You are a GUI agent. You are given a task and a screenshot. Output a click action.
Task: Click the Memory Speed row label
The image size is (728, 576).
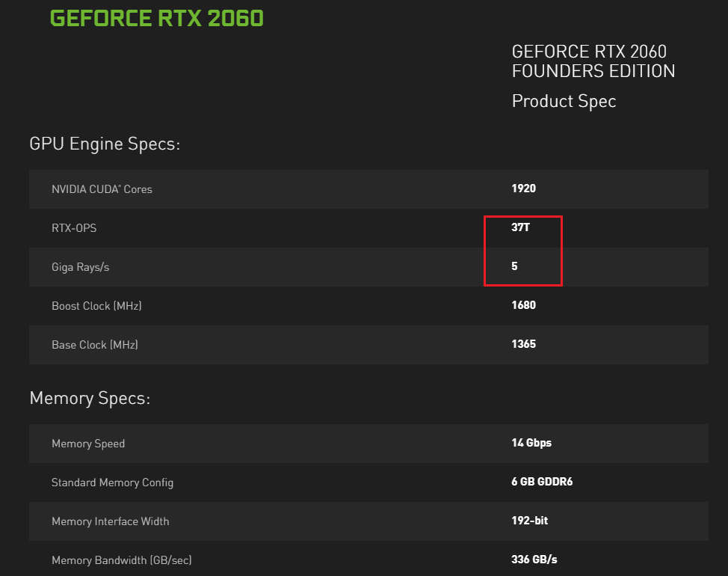point(88,444)
